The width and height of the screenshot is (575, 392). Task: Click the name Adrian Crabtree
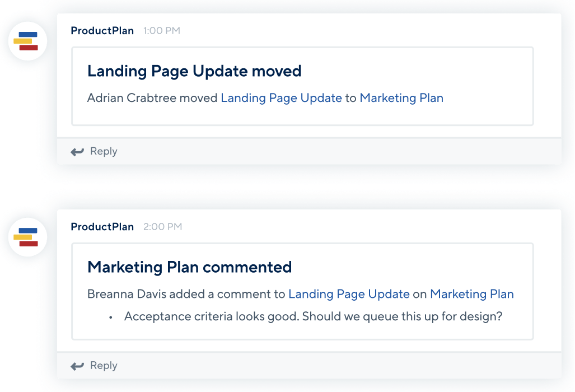coord(132,98)
